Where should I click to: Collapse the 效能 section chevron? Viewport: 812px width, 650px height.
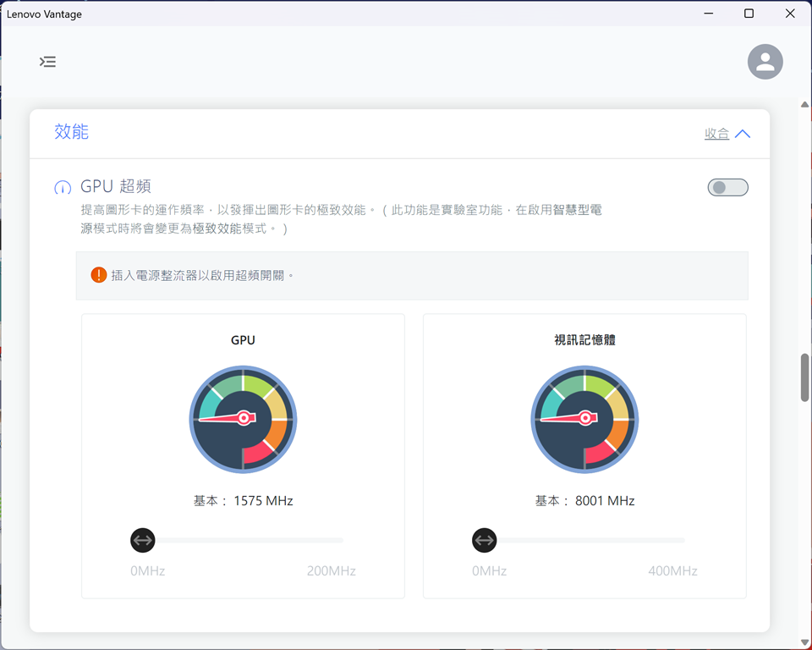point(743,134)
